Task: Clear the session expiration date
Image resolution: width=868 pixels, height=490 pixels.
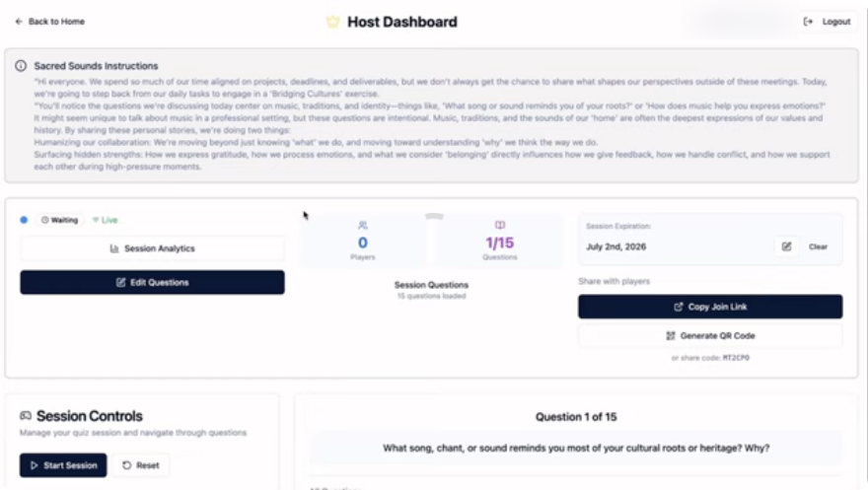Action: click(x=818, y=246)
